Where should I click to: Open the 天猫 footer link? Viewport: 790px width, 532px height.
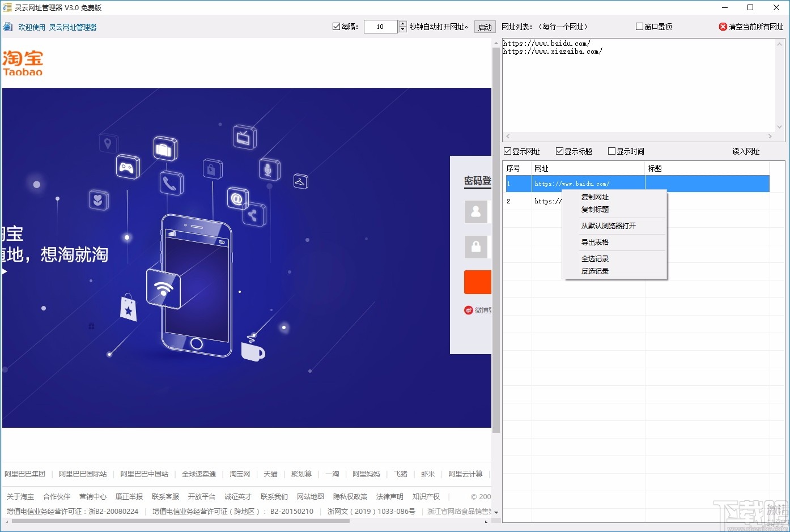coord(270,474)
